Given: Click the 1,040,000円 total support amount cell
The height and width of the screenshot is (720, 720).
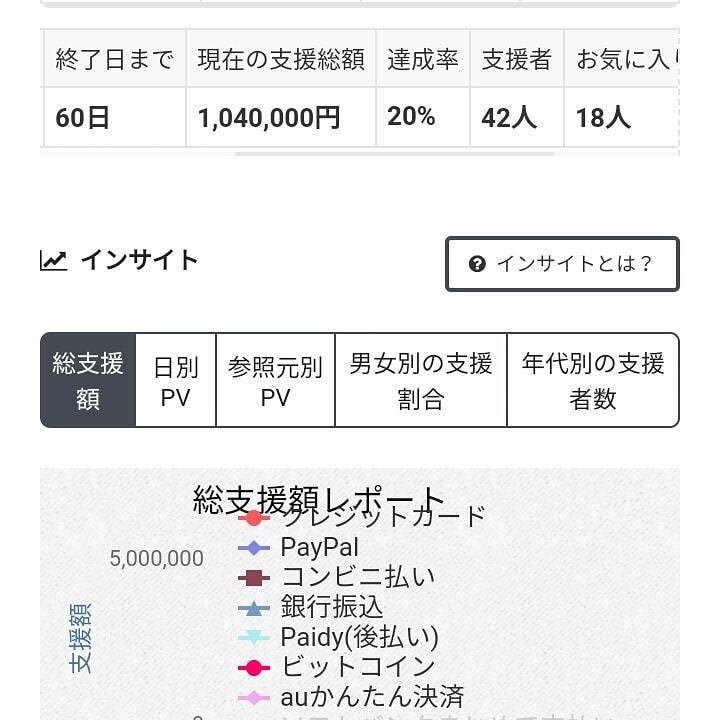Looking at the screenshot, I should tap(269, 118).
